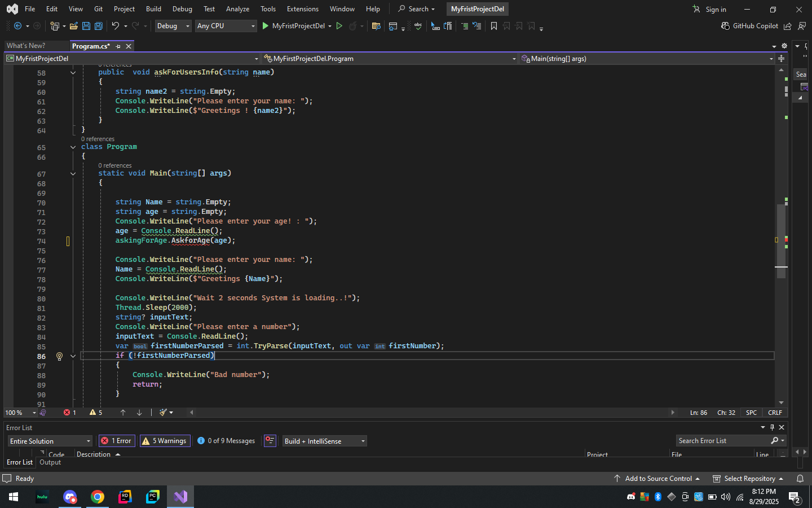Click the code cleanup broom icon
Screen dimensions: 812x508
pos(163,413)
